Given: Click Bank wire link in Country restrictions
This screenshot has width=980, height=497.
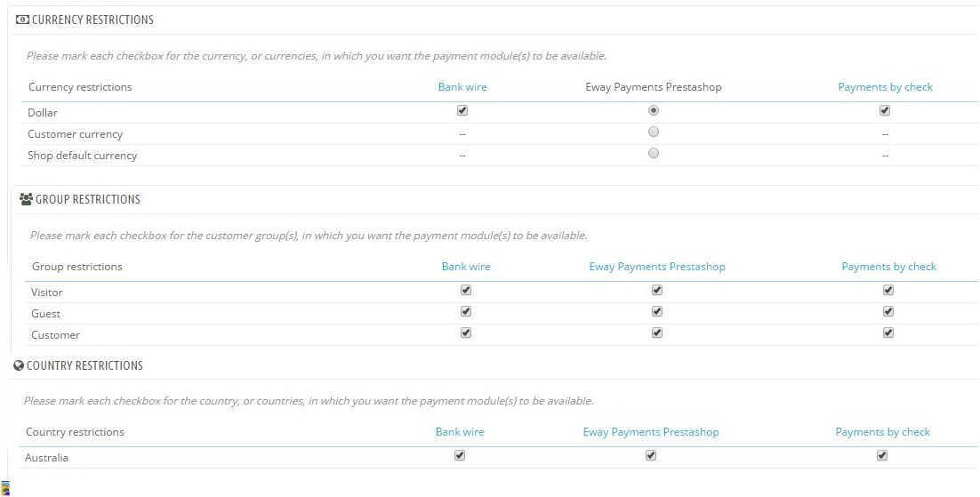Looking at the screenshot, I should pos(460,432).
